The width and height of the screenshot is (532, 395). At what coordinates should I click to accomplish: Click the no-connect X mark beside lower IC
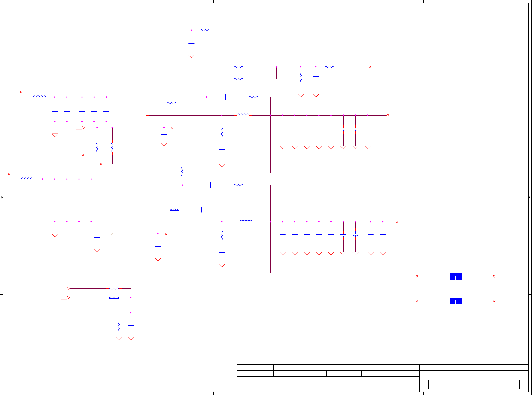(x=112, y=234)
